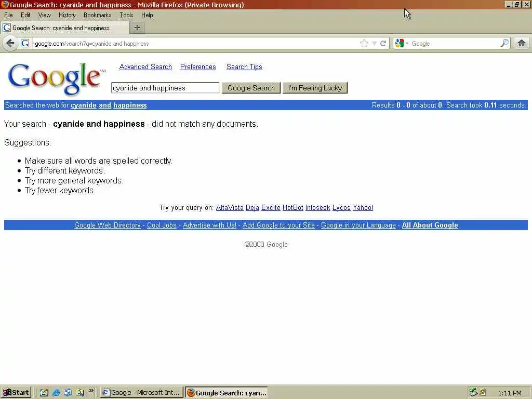Reload the page with the refresh icon
This screenshot has height=399, width=532.
(x=383, y=44)
